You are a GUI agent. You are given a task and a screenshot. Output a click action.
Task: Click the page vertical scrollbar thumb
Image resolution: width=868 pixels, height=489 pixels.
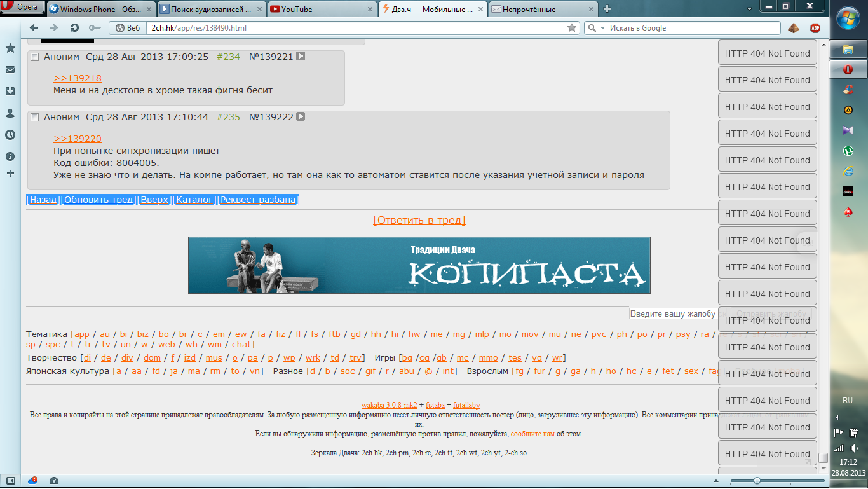pos(823,457)
